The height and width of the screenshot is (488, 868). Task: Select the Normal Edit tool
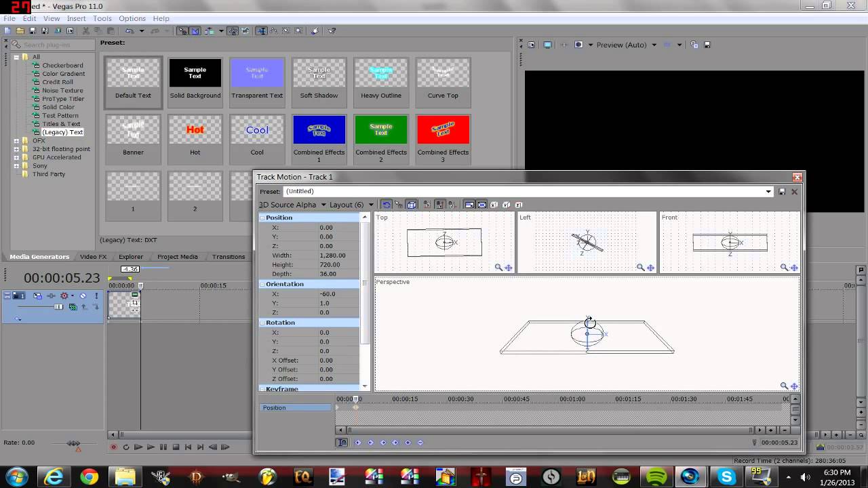(261, 30)
